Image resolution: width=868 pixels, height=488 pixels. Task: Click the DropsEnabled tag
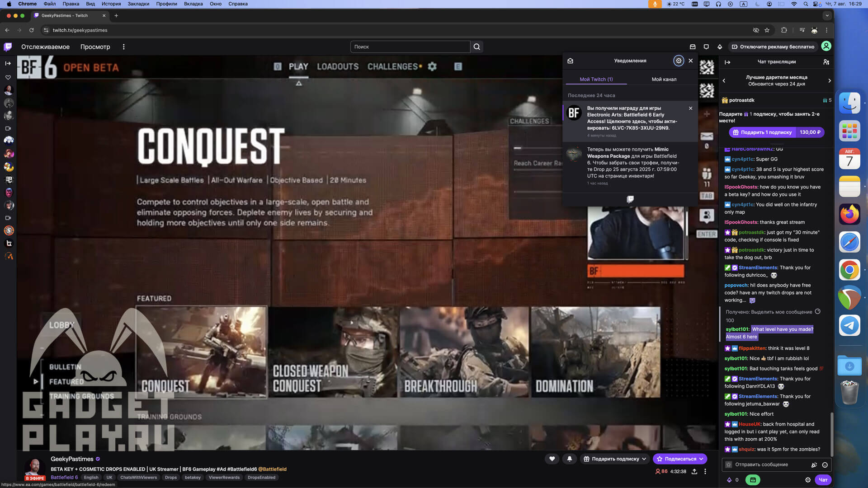[x=261, y=477]
